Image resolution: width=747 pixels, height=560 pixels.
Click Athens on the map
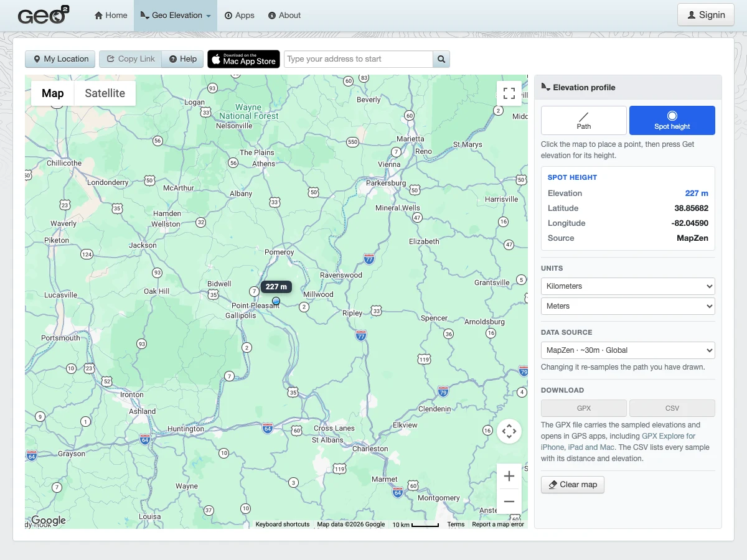[263, 164]
